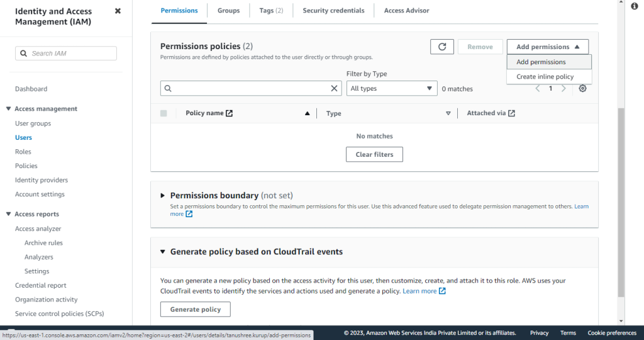The width and height of the screenshot is (644, 340).
Task: Open the Security credentials tab
Action: 333,11
